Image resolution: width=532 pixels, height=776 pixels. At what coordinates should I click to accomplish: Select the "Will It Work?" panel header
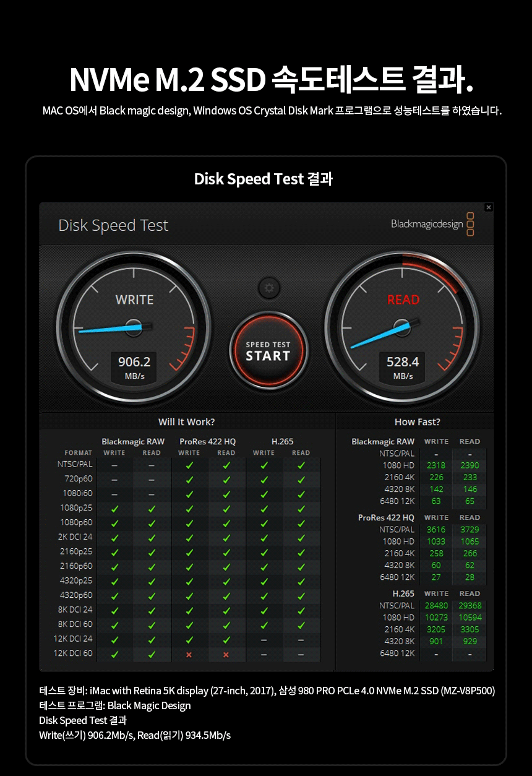coord(186,422)
